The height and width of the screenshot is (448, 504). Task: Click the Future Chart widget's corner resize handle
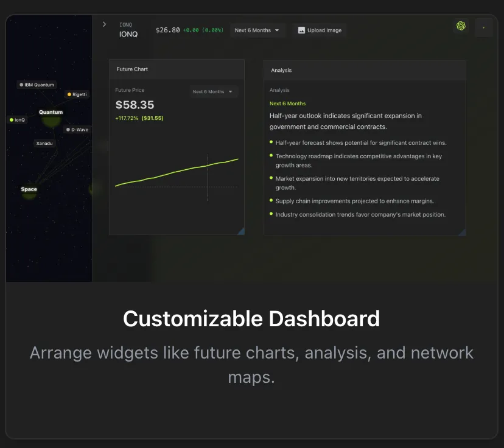(x=241, y=231)
